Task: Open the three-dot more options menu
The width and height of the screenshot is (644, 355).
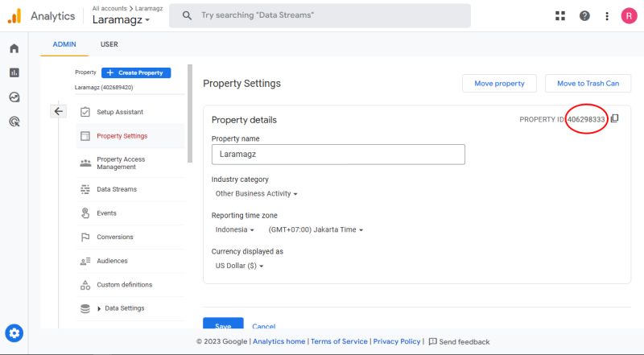Action: click(607, 16)
